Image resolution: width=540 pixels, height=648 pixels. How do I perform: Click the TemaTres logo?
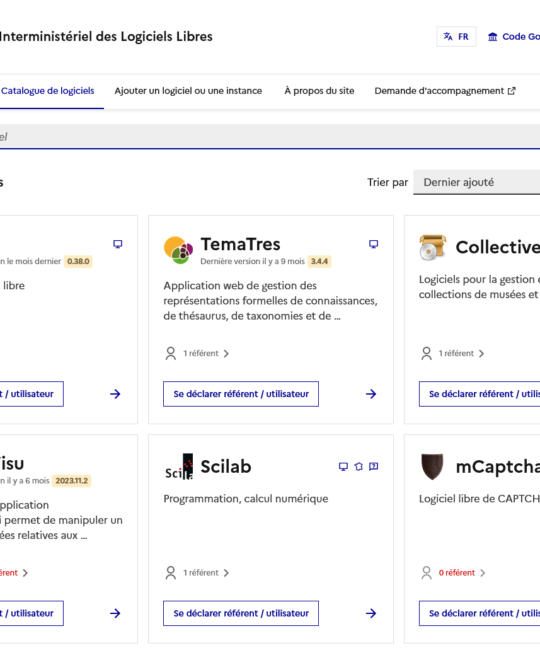[178, 250]
